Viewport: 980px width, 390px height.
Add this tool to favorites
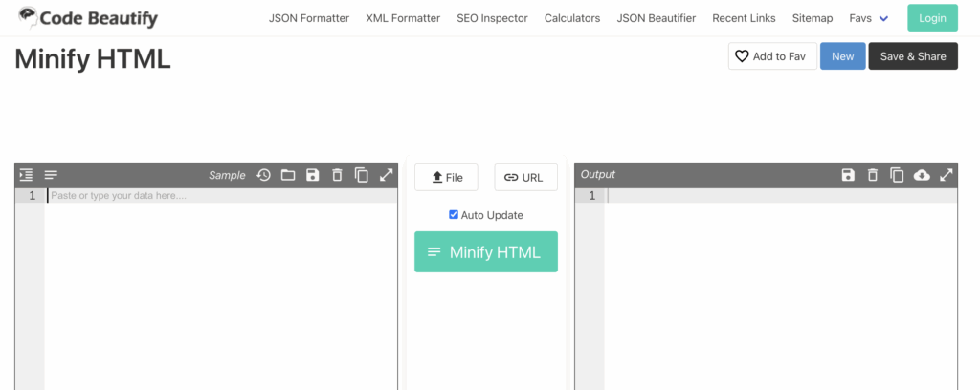point(772,56)
